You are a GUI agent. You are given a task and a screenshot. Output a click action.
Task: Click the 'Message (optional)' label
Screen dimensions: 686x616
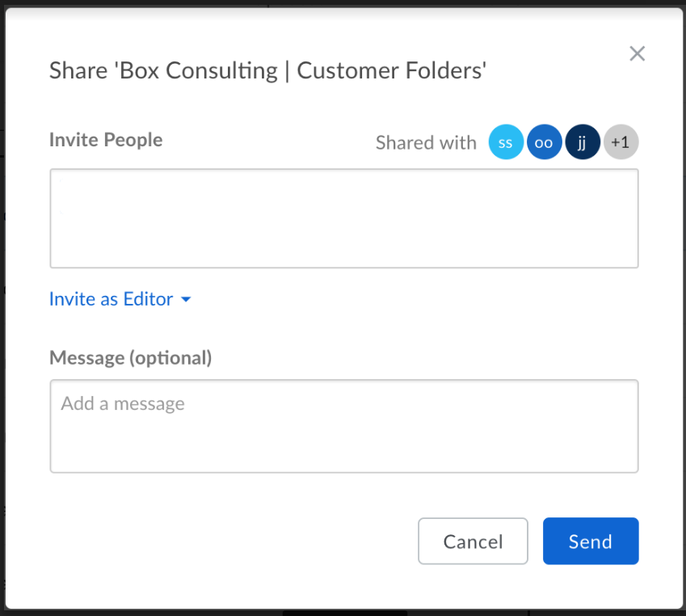pyautogui.click(x=130, y=357)
